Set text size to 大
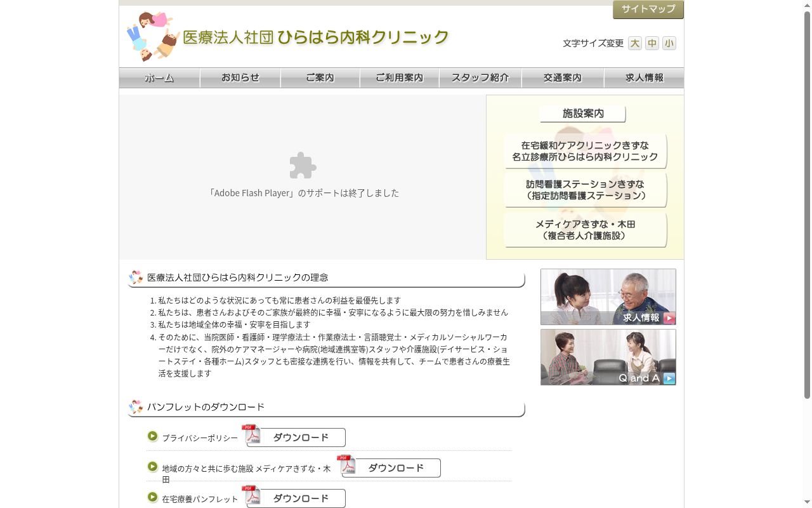Image resolution: width=812 pixels, height=508 pixels. 635,43
